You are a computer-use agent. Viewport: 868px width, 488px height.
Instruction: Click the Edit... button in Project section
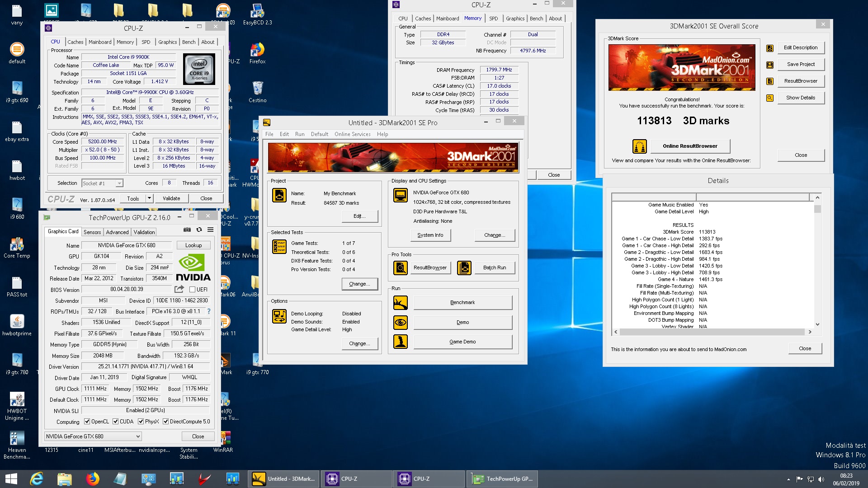click(x=359, y=216)
